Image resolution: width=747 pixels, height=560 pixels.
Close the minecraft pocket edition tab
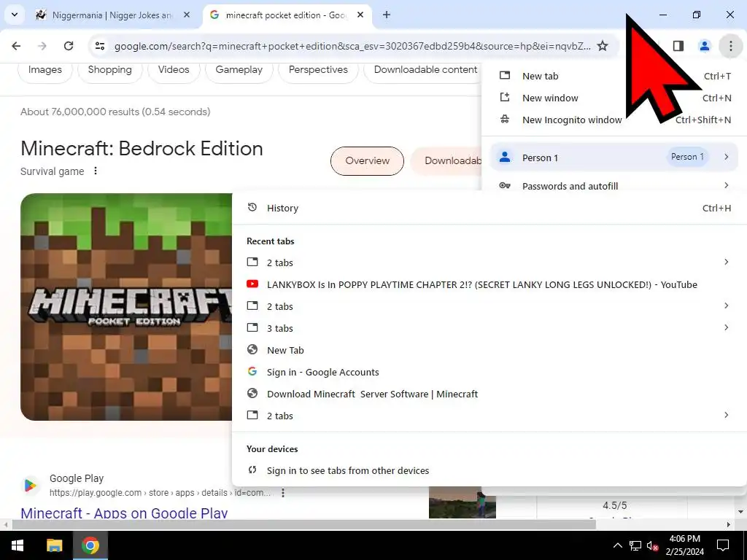360,15
